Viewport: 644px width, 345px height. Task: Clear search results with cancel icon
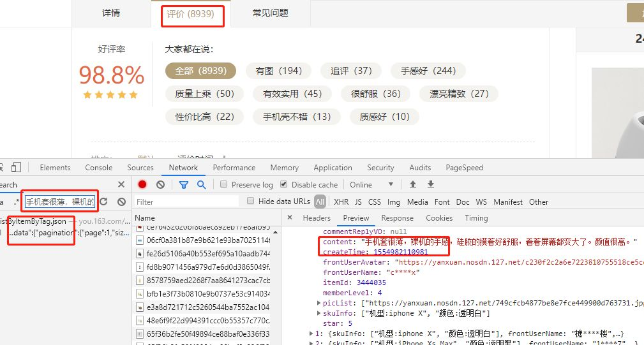tap(121, 202)
